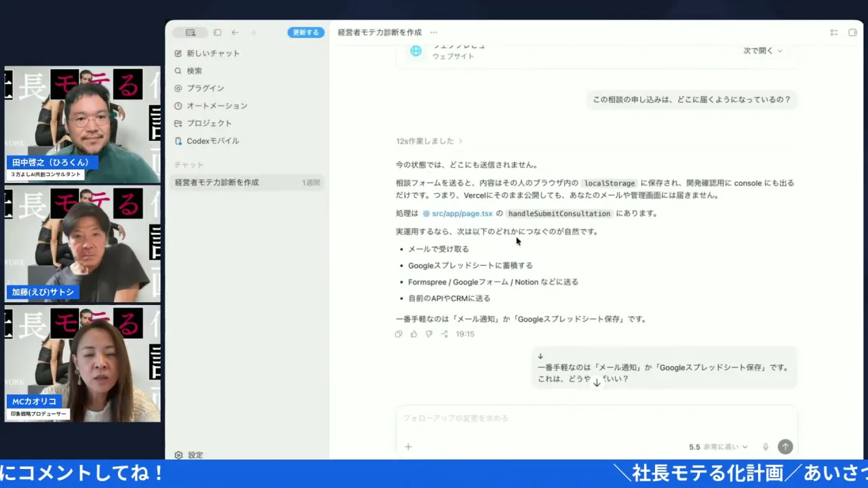This screenshot has width=868, height=488.
Task: Focus the フォローアップの変更を求める input field
Action: [x=597, y=418]
